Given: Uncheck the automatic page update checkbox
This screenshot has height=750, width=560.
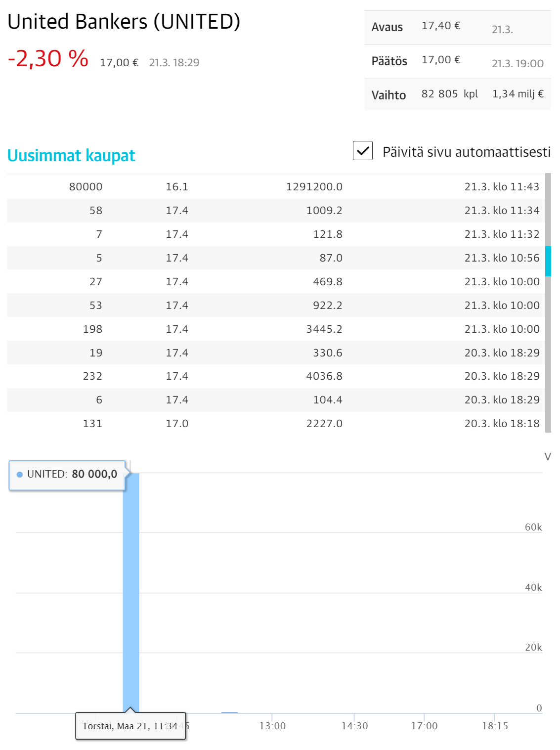Looking at the screenshot, I should (363, 151).
